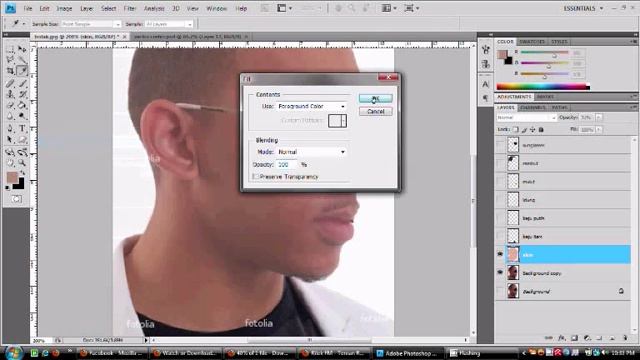Open the Image menu
The image size is (640, 360).
pyautogui.click(x=64, y=8)
